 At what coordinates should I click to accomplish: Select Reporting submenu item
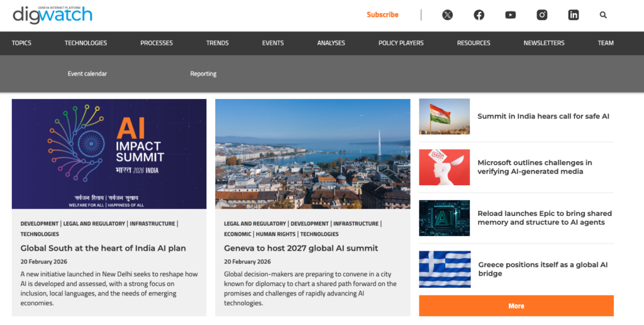(203, 74)
